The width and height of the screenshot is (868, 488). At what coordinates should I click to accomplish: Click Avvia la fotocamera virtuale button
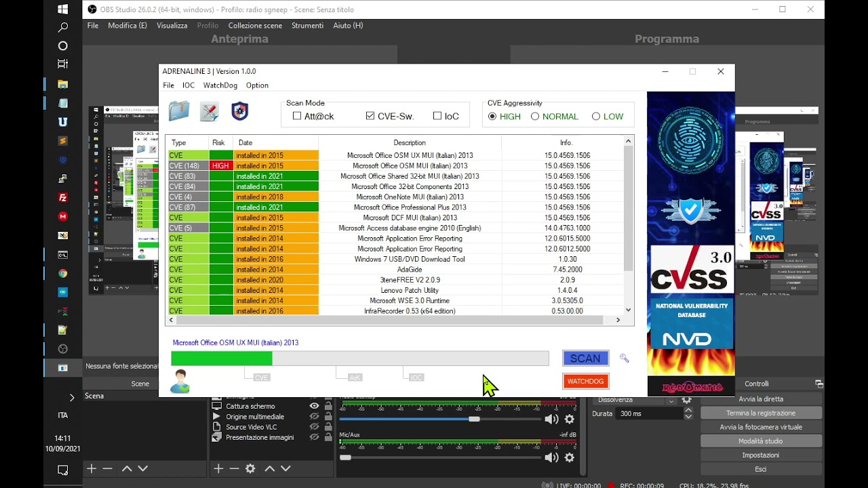pos(761,427)
